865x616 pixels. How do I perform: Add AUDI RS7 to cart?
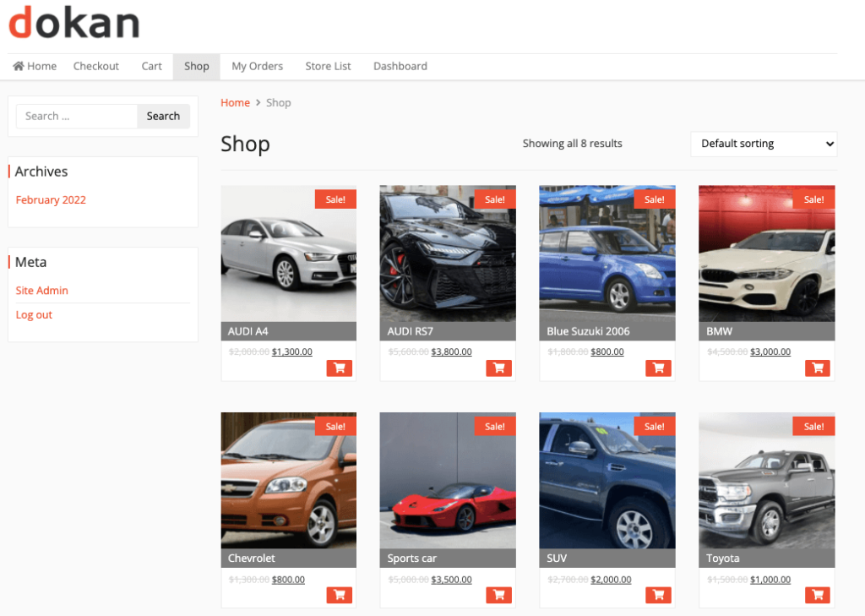tap(498, 368)
